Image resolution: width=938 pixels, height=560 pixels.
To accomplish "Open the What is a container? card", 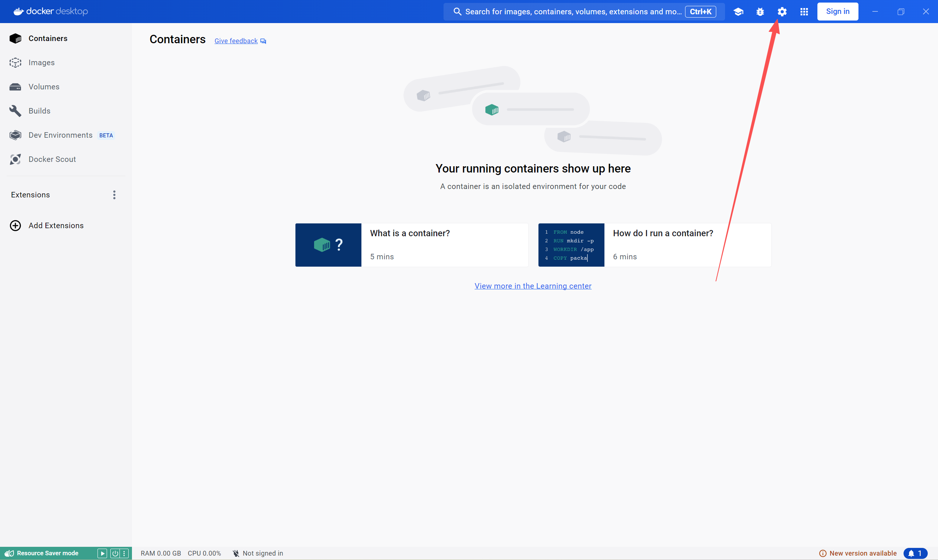I will (411, 245).
